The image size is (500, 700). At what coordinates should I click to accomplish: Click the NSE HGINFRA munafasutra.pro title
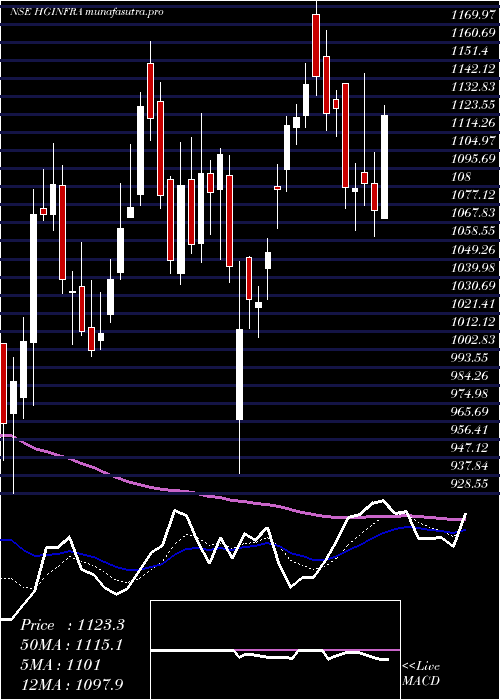point(87,12)
